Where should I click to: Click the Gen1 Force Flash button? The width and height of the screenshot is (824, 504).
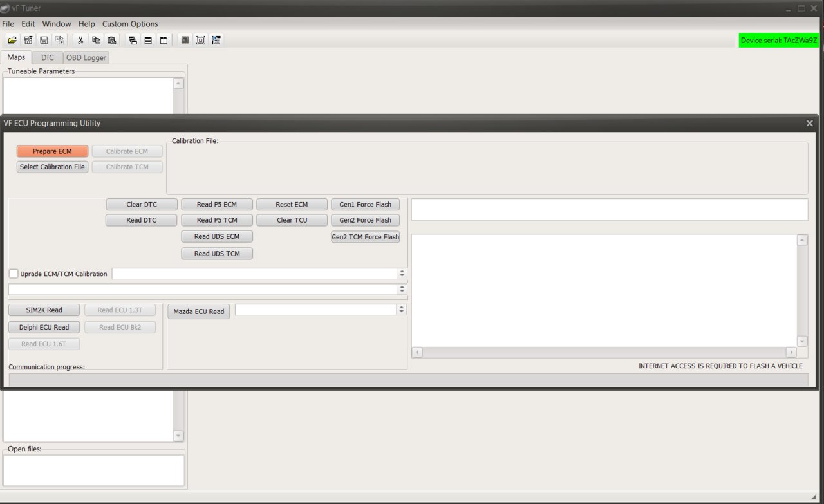pos(365,205)
